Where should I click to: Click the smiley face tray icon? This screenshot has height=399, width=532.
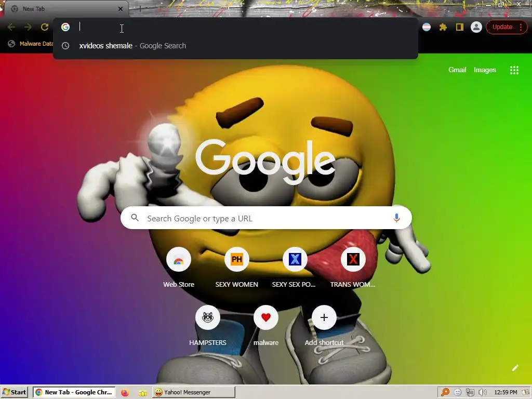coord(457,392)
